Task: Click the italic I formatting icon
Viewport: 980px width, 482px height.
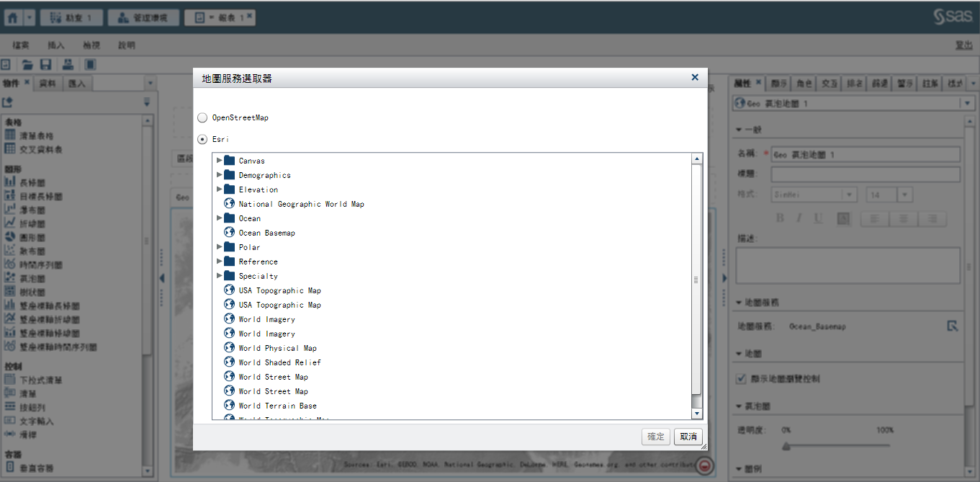Action: pyautogui.click(x=799, y=218)
